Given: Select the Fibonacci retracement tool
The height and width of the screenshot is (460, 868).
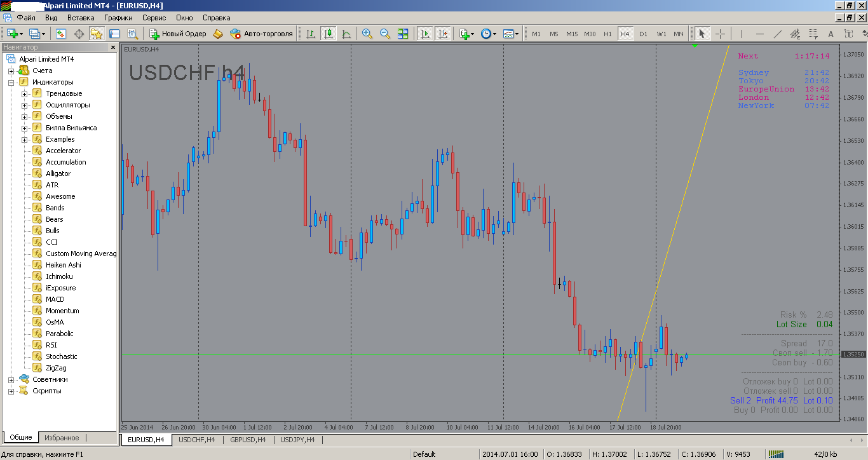Looking at the screenshot, I should (813, 34).
